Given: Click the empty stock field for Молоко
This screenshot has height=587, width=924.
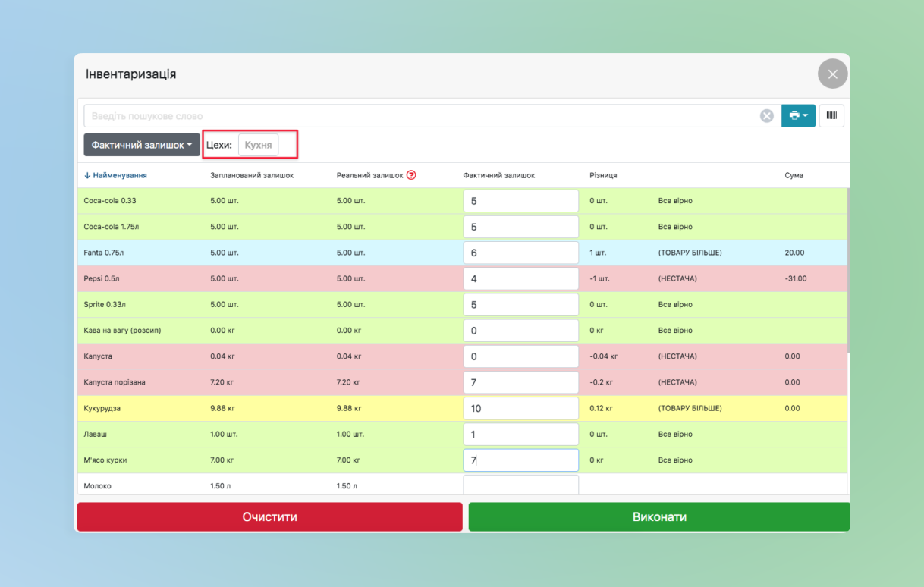Looking at the screenshot, I should pyautogui.click(x=520, y=485).
